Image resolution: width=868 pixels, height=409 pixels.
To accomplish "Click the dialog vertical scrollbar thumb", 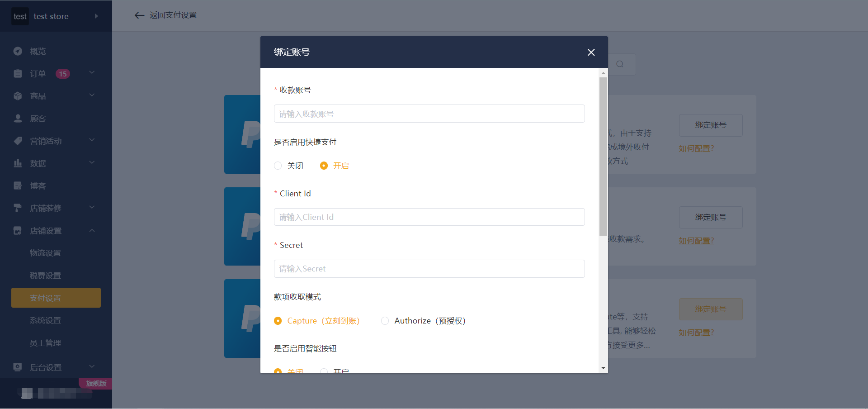I will tap(603, 157).
